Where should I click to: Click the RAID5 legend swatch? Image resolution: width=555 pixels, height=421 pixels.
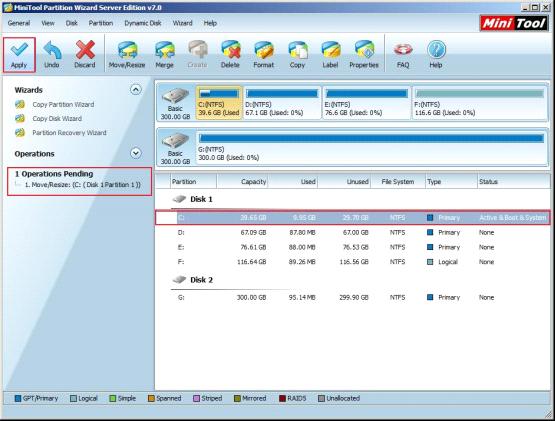tap(282, 399)
